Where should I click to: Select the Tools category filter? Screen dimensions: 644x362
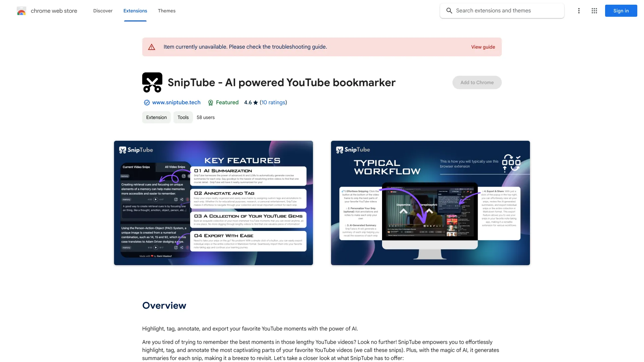(183, 117)
